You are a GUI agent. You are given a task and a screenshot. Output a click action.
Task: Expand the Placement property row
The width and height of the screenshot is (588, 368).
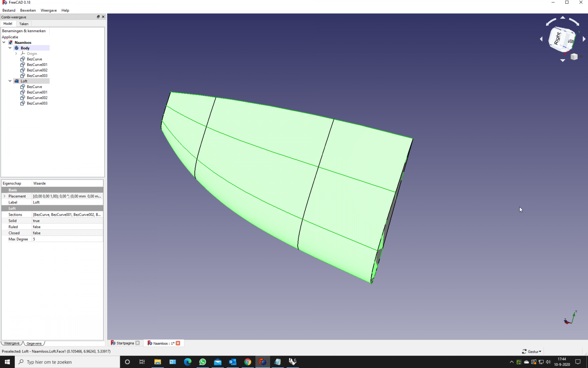(x=4, y=196)
